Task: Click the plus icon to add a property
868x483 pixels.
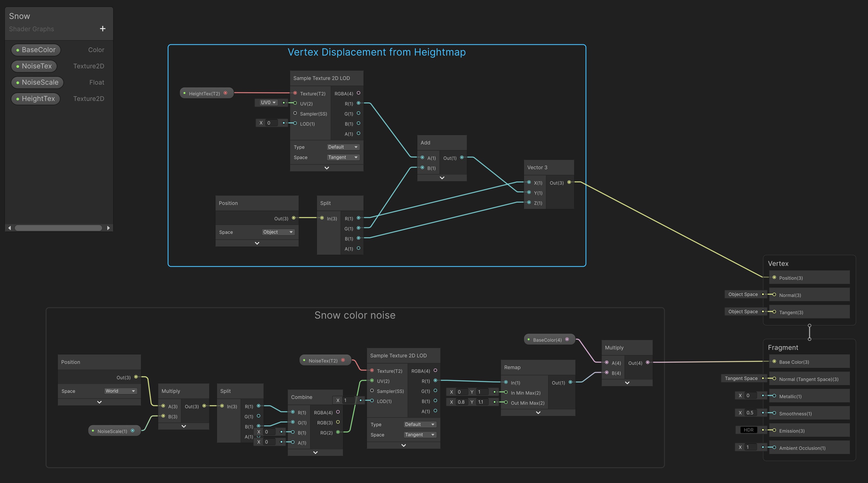Action: click(x=103, y=29)
